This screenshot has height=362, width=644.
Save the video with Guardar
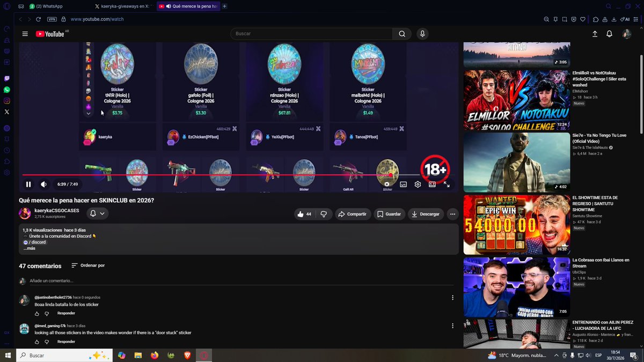(x=389, y=214)
